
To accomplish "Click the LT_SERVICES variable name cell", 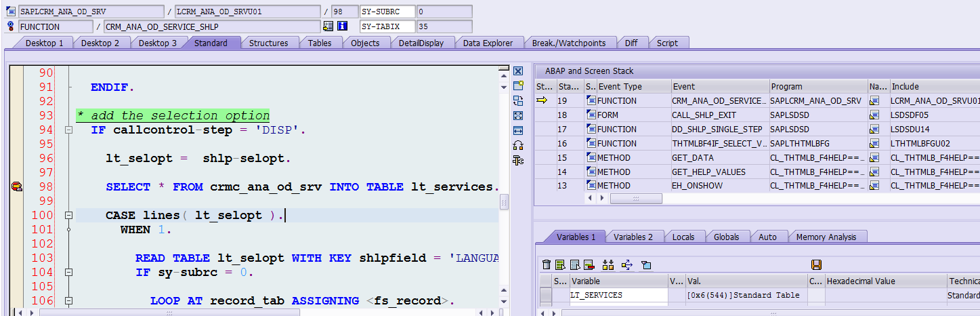I will pos(618,295).
